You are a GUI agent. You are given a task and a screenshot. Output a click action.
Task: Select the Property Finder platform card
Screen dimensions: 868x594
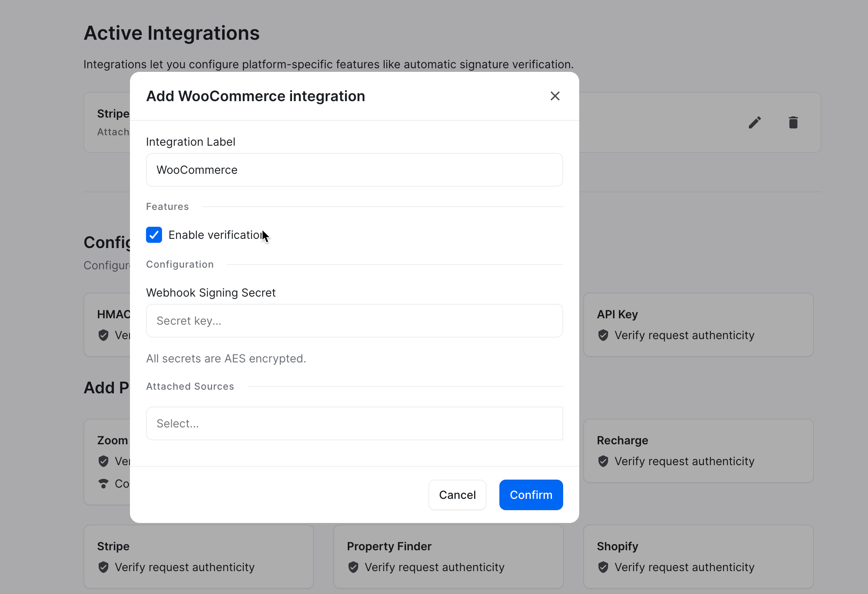click(x=448, y=556)
